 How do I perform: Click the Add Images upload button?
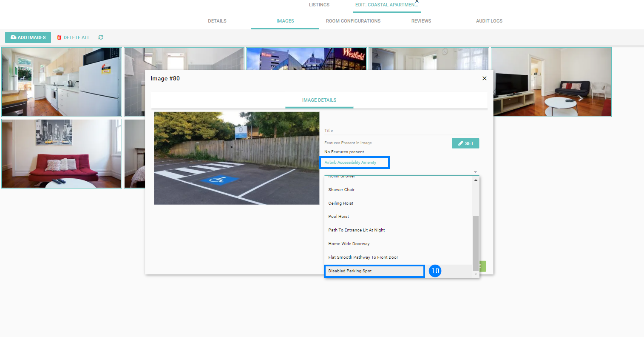28,37
